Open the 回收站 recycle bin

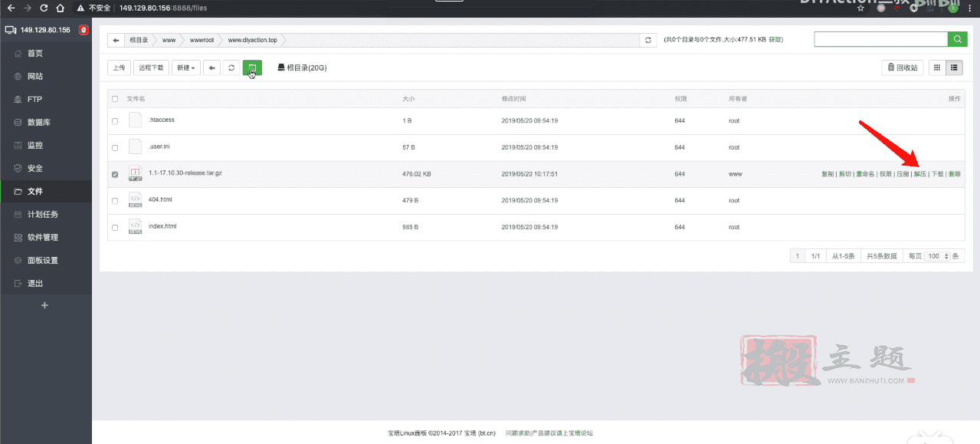[x=903, y=67]
